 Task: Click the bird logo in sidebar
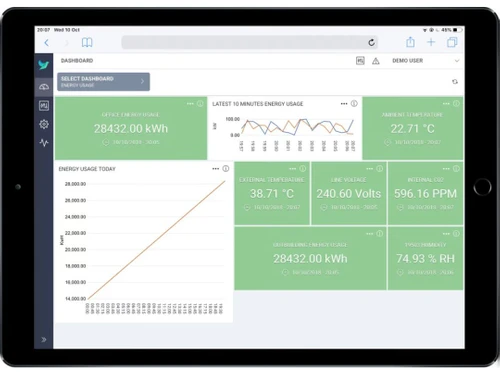coord(44,65)
